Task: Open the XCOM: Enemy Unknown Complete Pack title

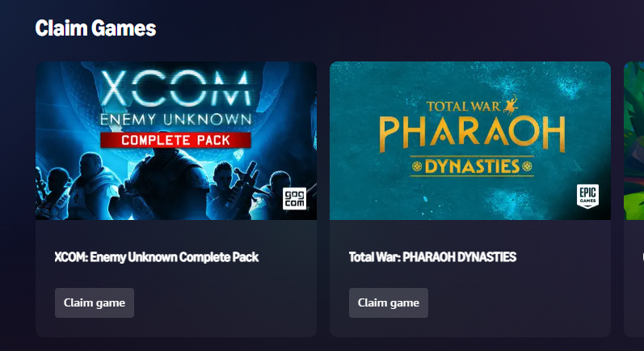Action: pos(157,257)
